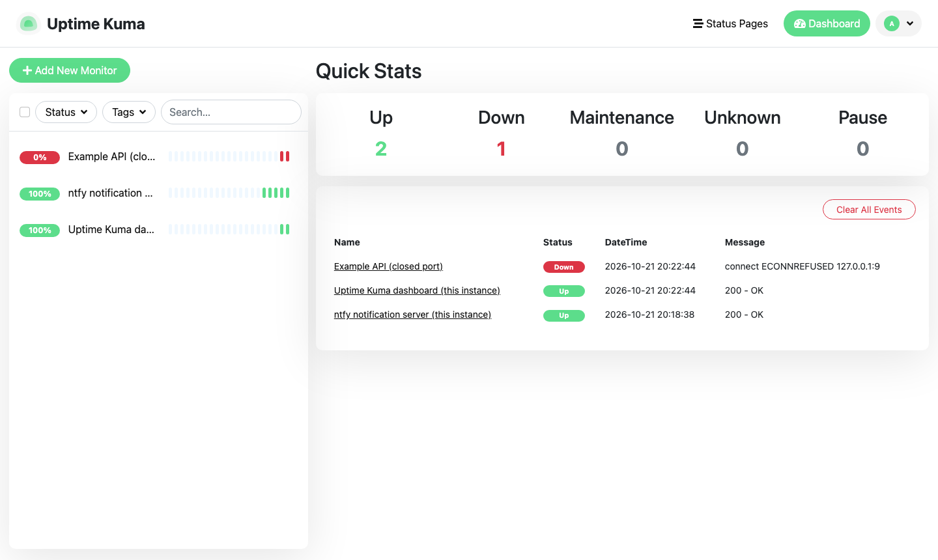Screen dimensions: 938x560
Task: Tick the select-all monitors checkbox
Action: click(25, 112)
